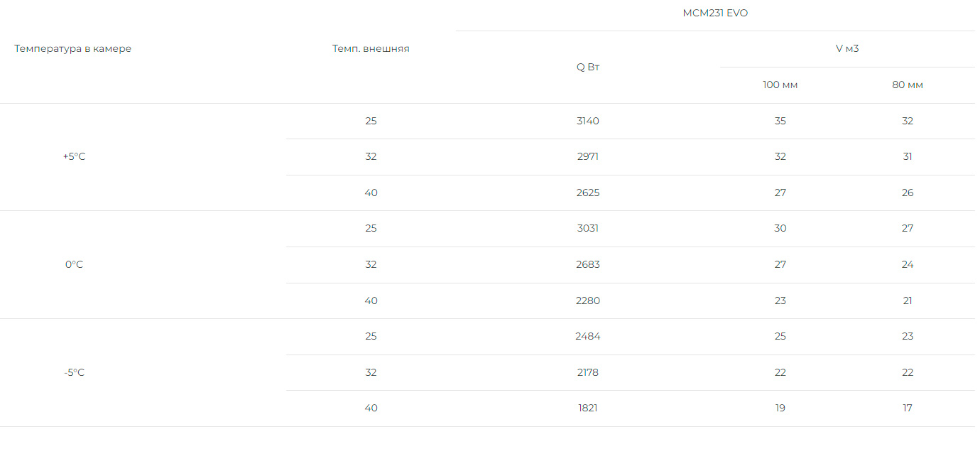The image size is (980, 449).
Task: Click the "Температура в камере" column header
Action: [x=73, y=49]
